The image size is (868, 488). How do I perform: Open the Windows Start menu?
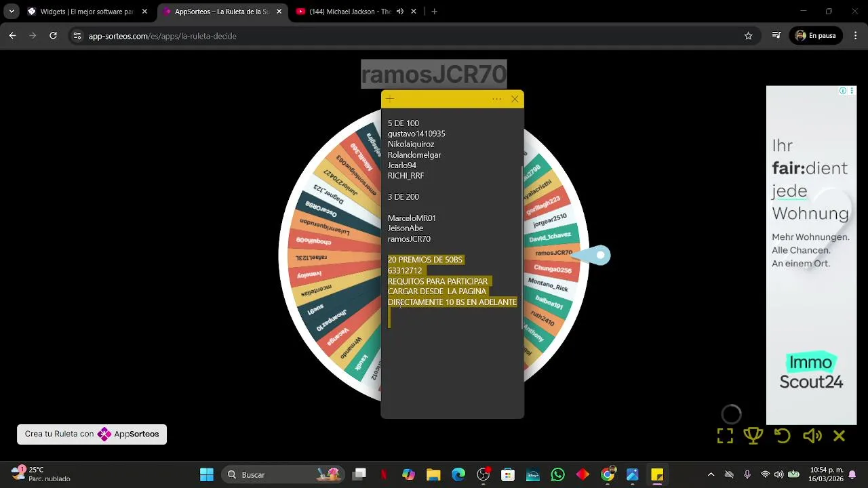pyautogui.click(x=207, y=474)
